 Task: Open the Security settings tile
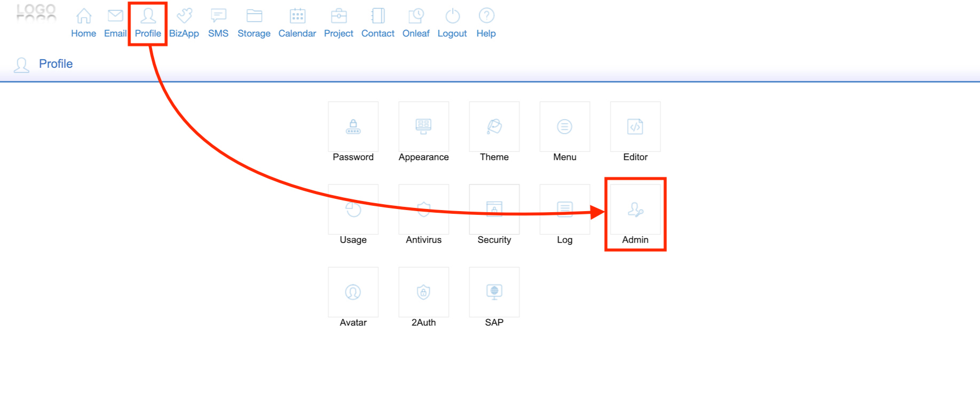click(x=494, y=210)
